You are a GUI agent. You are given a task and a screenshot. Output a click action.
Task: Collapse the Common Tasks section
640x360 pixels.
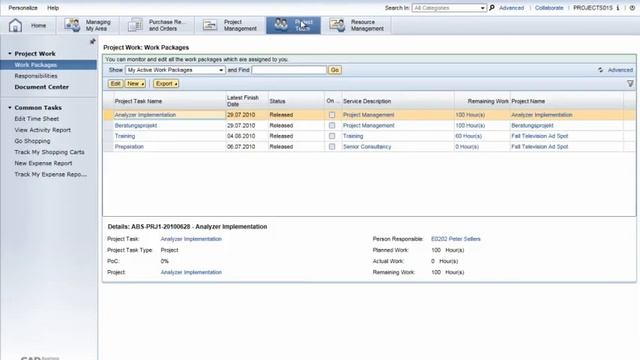(10, 108)
